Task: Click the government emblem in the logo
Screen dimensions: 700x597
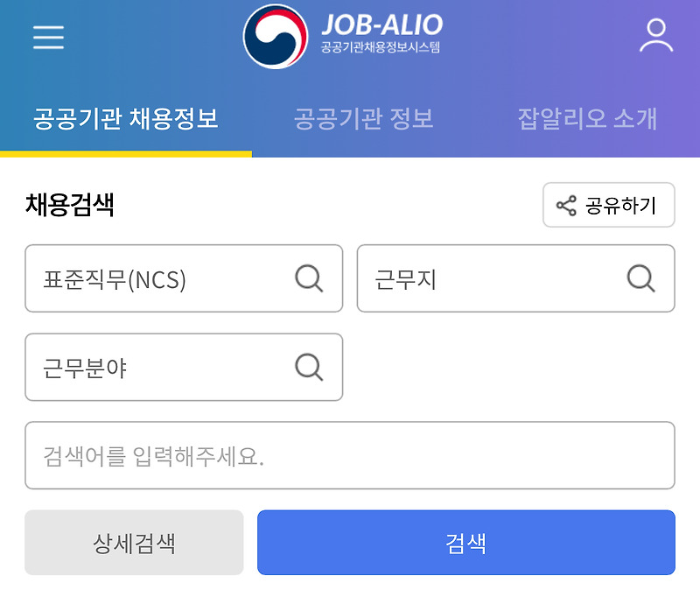Action: [275, 37]
